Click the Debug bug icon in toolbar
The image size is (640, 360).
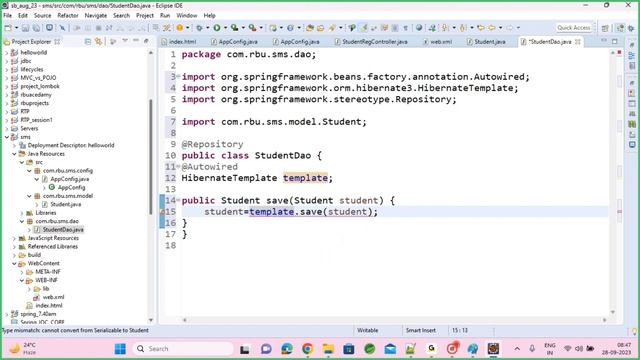[199, 28]
